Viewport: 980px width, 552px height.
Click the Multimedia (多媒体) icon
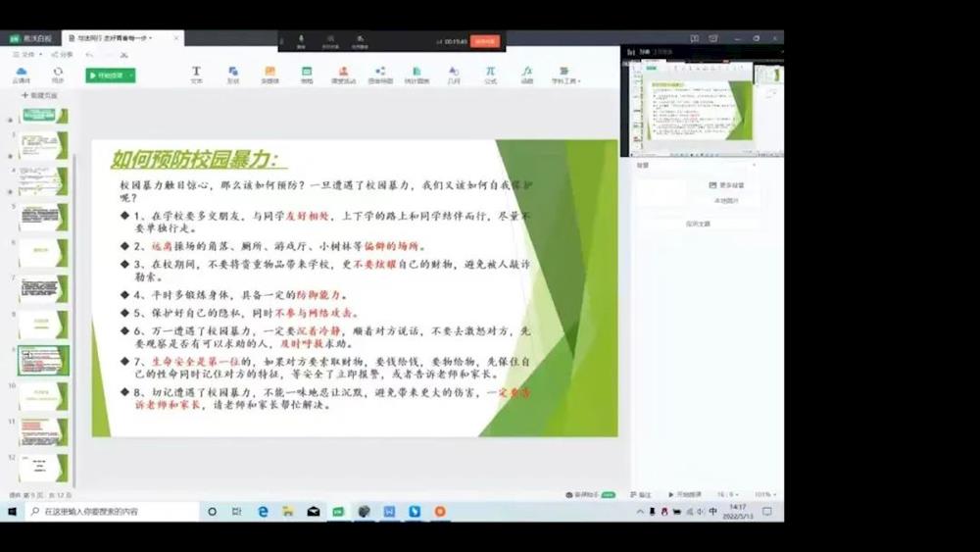point(269,75)
